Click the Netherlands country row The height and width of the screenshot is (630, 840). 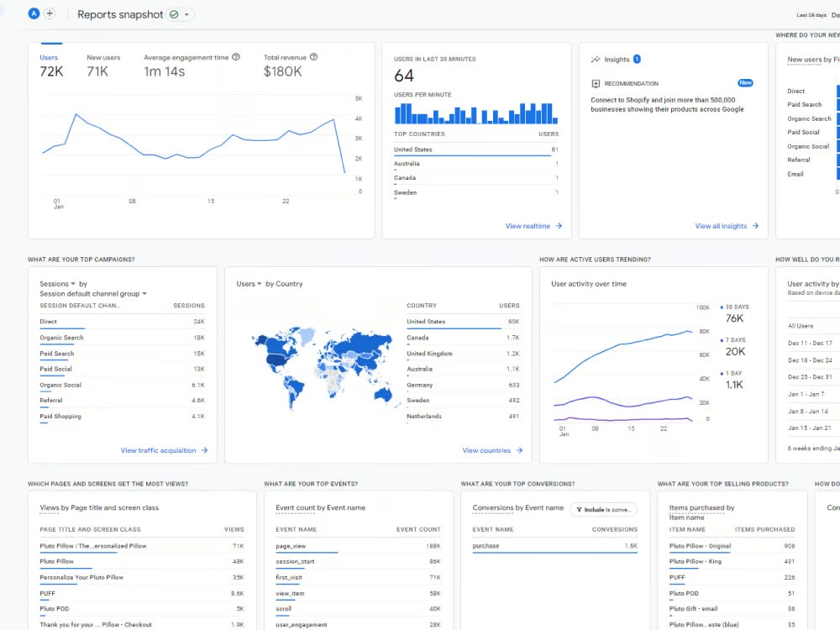click(x=463, y=417)
